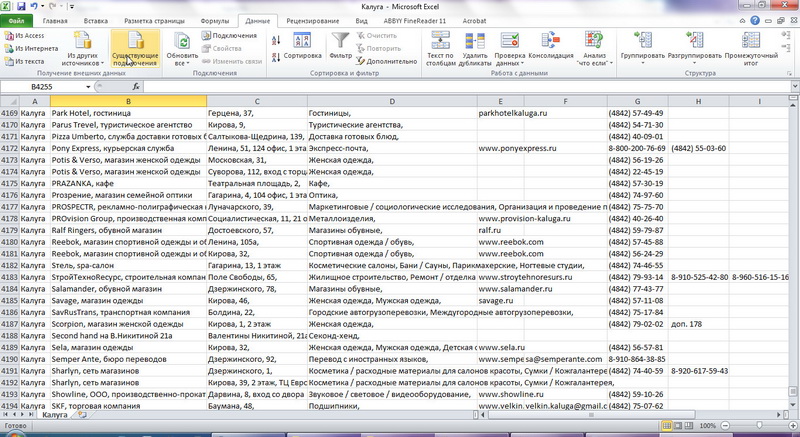800x437 pixels.
Task: Switch to Normal view in status bar
Action: pos(666,425)
